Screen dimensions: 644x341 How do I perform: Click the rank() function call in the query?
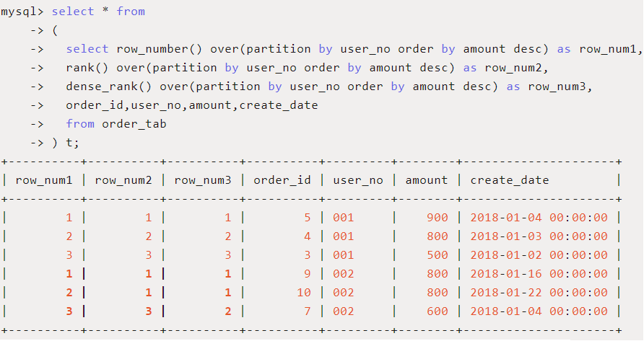pos(87,68)
